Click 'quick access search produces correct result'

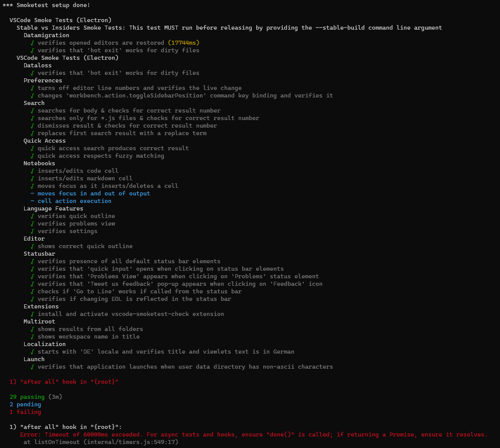click(110, 149)
